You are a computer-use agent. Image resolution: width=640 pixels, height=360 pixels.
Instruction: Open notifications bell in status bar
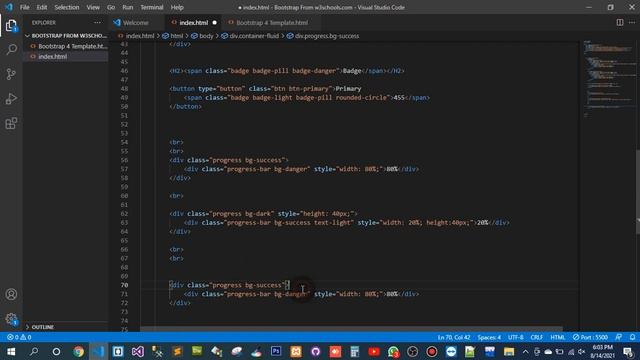(632, 337)
